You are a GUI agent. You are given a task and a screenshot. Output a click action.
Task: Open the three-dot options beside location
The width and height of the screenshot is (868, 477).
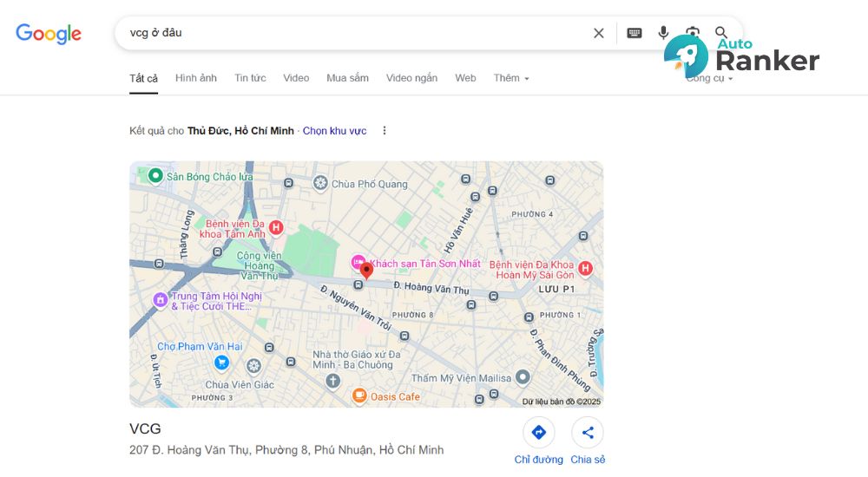pyautogui.click(x=385, y=131)
